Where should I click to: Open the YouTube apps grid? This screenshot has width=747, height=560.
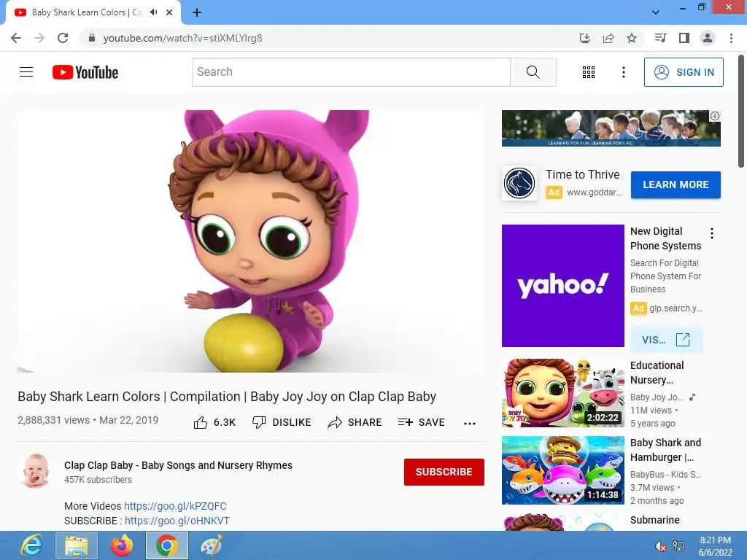click(589, 72)
